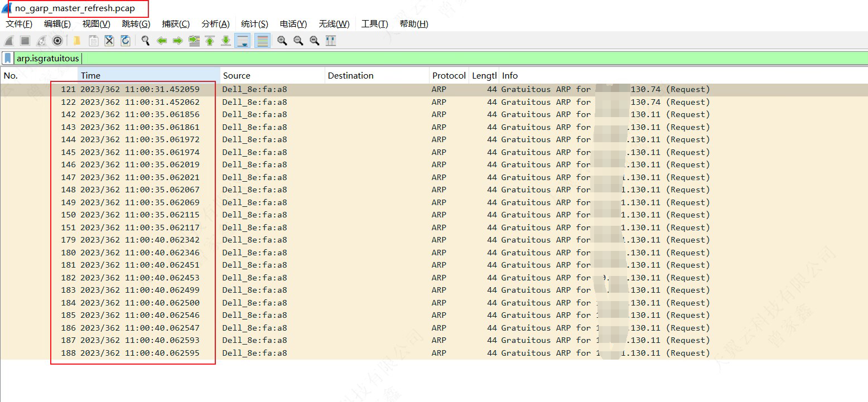The image size is (868, 402).
Task: Reload this capture file
Action: pos(126,41)
